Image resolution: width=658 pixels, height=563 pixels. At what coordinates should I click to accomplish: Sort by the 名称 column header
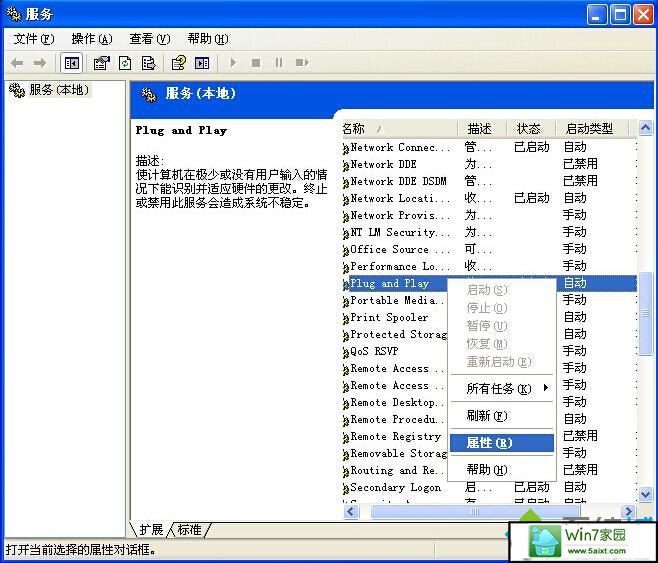point(399,128)
